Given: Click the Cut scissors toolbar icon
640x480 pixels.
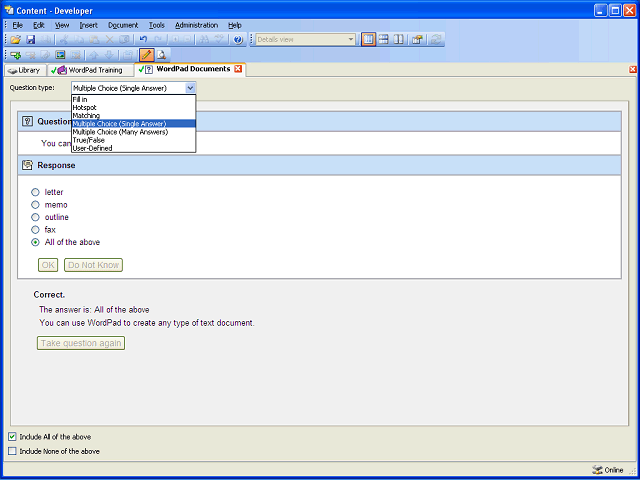Looking at the screenshot, I should click(64, 40).
